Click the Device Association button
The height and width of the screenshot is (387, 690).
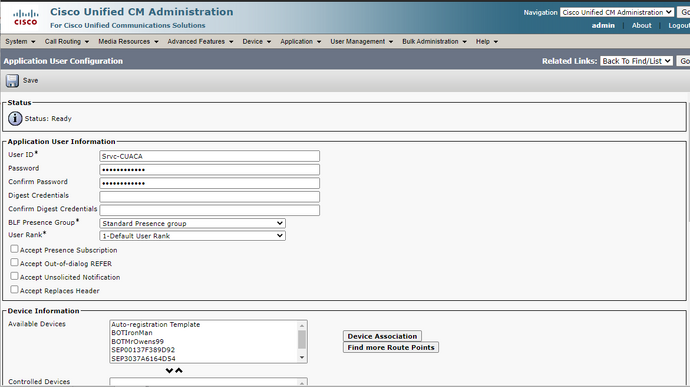pyautogui.click(x=382, y=336)
